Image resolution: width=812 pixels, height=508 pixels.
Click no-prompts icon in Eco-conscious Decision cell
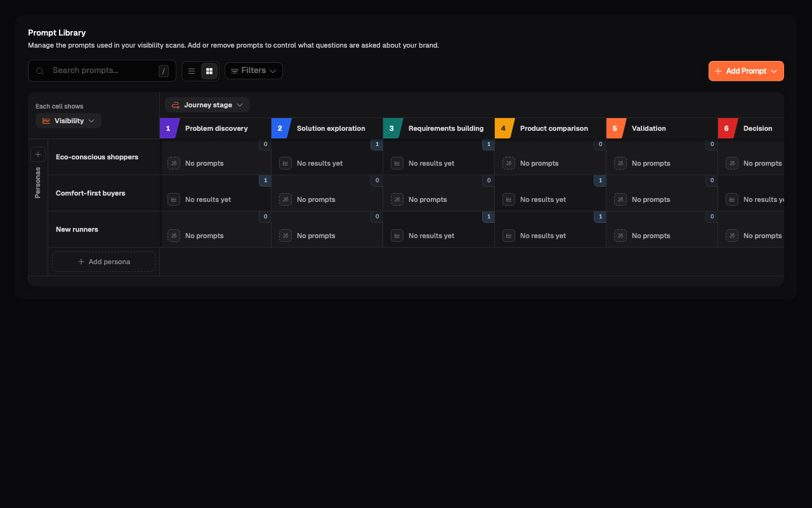[732, 163]
